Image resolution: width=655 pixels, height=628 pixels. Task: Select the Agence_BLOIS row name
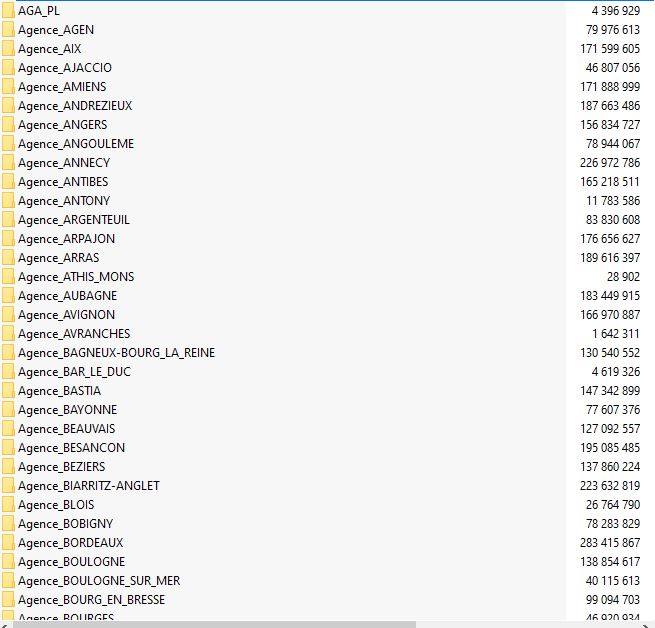(56, 505)
